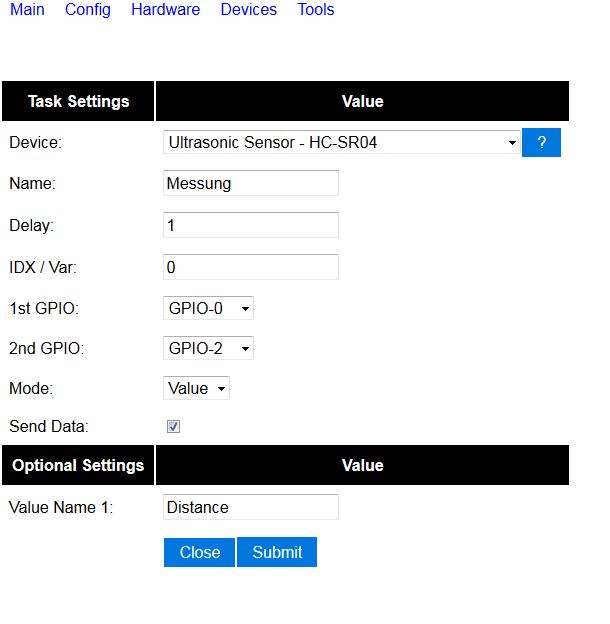Open the Hardware menu link
This screenshot has height=624, width=610.
[x=166, y=10]
